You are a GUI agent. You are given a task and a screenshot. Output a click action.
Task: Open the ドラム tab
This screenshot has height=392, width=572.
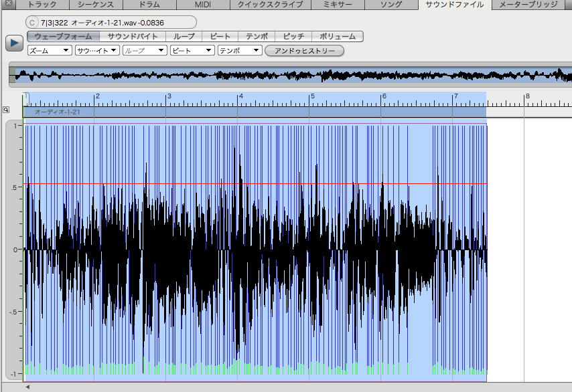(x=149, y=5)
